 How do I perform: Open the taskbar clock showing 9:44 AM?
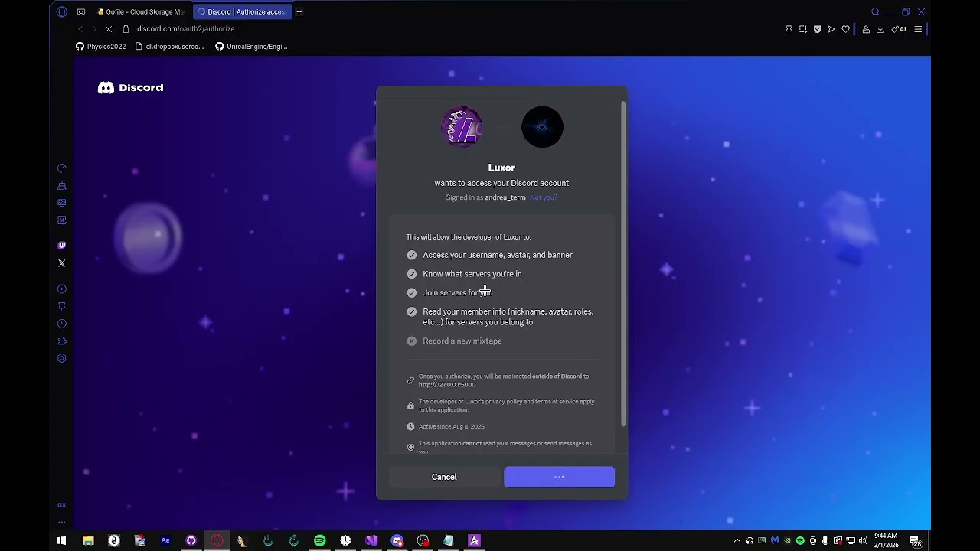[x=885, y=540]
